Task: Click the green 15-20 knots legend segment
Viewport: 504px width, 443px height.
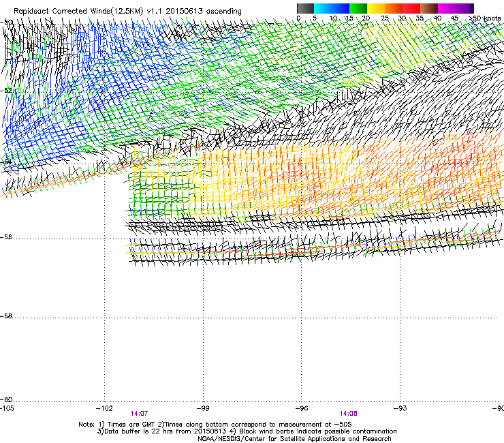Action: pyautogui.click(x=358, y=8)
